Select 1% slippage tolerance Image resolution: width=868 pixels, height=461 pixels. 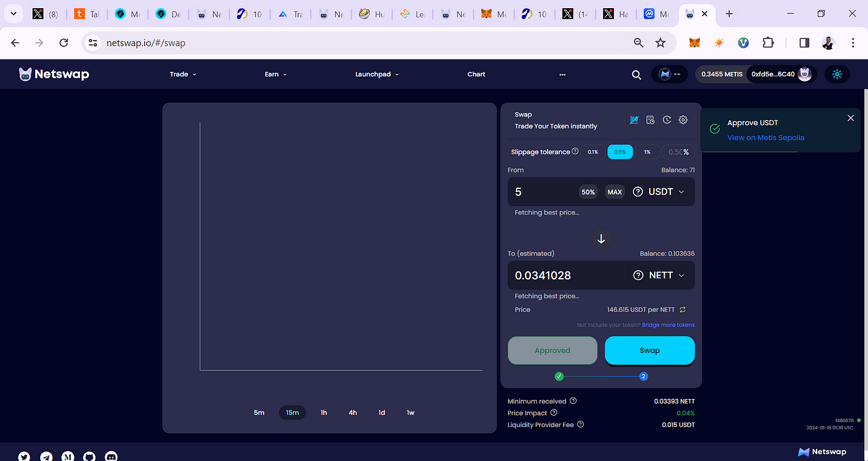647,152
